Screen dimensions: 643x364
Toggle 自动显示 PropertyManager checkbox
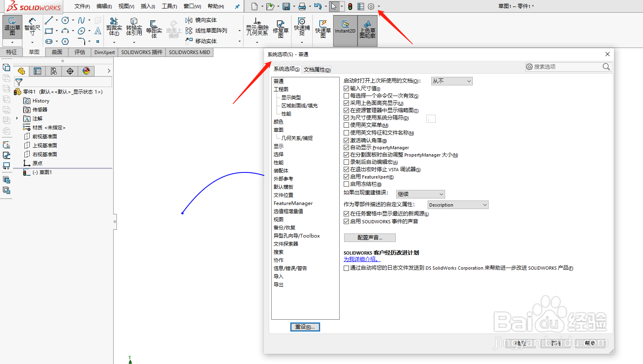(x=346, y=147)
